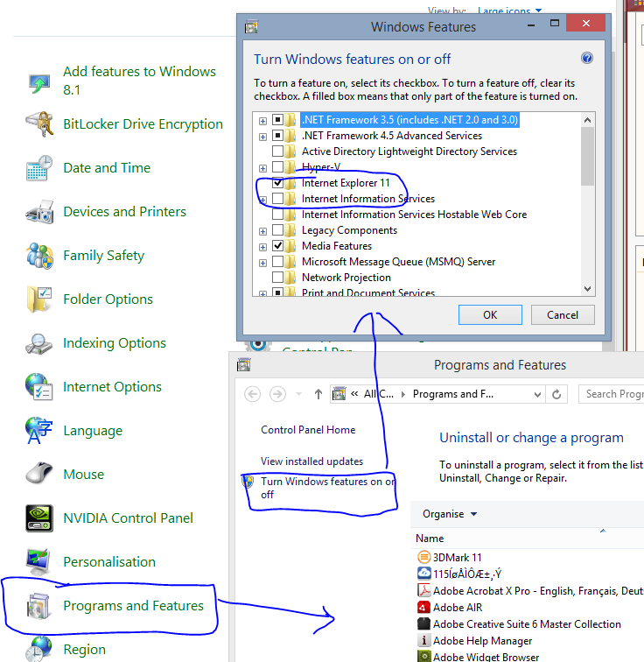
Task: Click Forward arrow in Programs and Features window
Action: tap(277, 394)
